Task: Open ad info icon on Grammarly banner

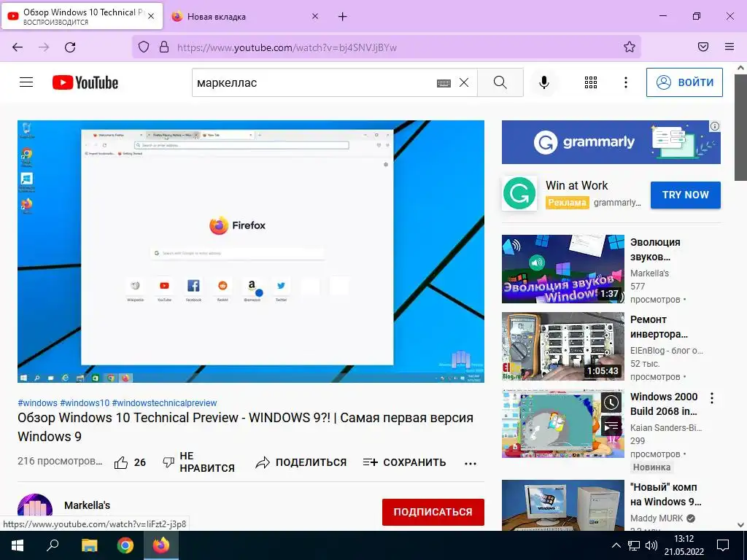Action: point(715,126)
